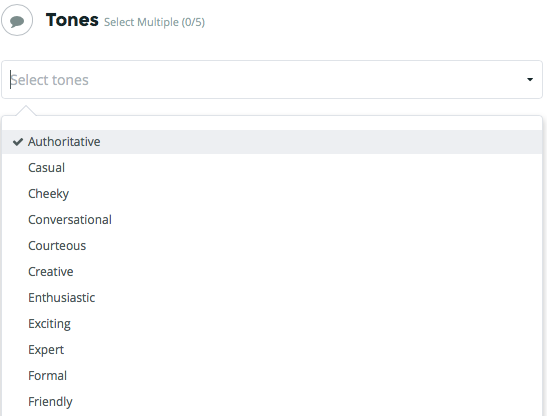Focus the Select tones input field

[x=272, y=80]
